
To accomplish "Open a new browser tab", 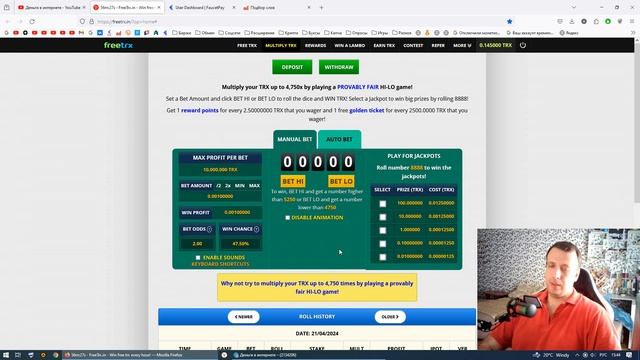I will tap(322, 7).
